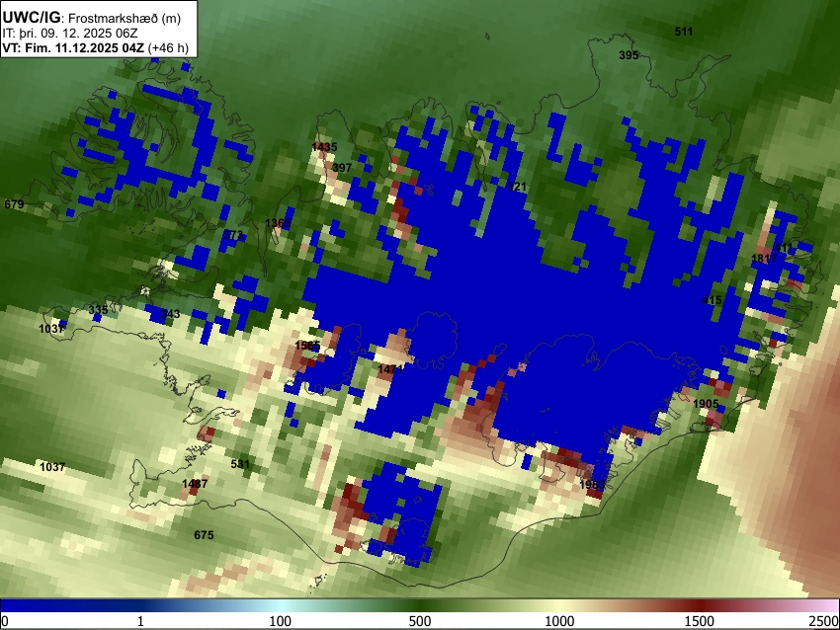The width and height of the screenshot is (840, 630).
Task: Click the color scale tick label 2500
Action: (825, 621)
